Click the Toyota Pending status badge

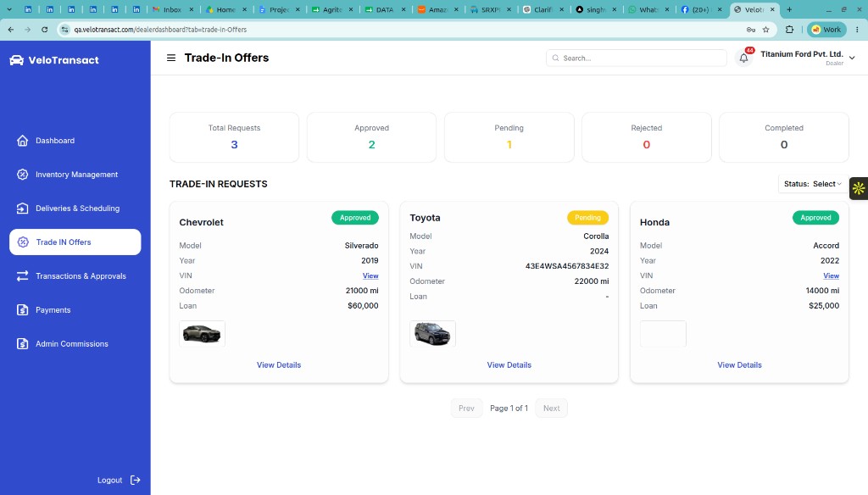(x=587, y=218)
